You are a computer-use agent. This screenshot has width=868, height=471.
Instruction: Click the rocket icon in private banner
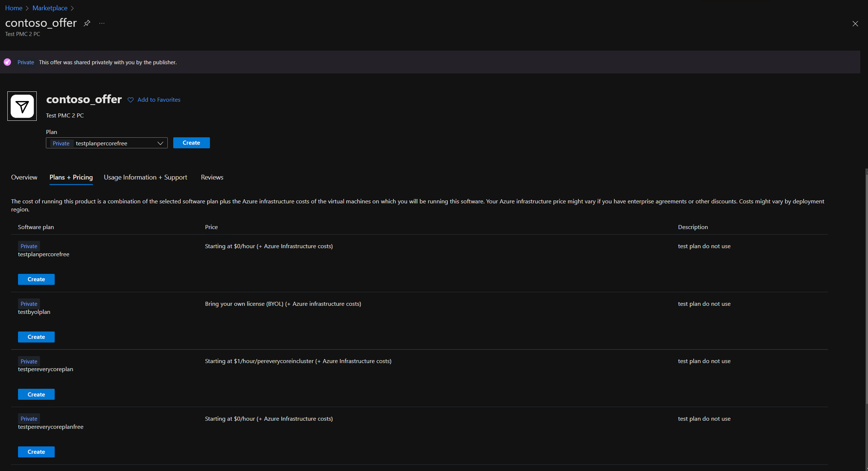(x=7, y=62)
